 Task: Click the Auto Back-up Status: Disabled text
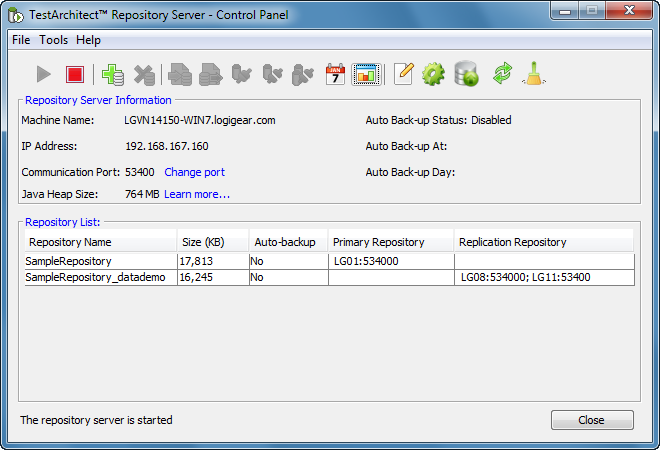pyautogui.click(x=438, y=120)
